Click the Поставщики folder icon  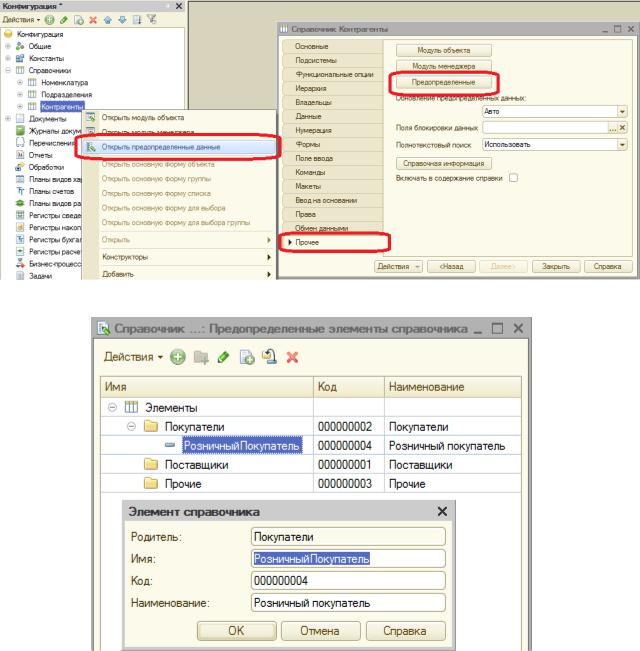pos(151,464)
